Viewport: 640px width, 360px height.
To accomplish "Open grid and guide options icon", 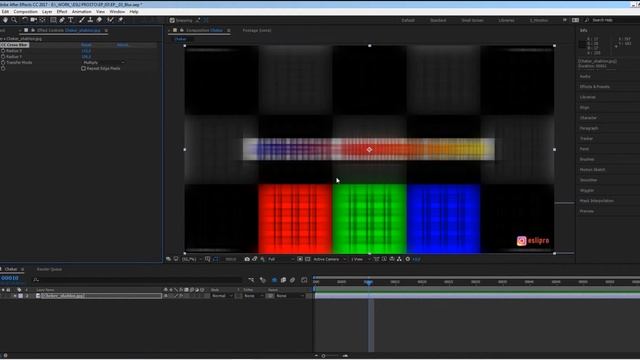I will tap(208, 259).
